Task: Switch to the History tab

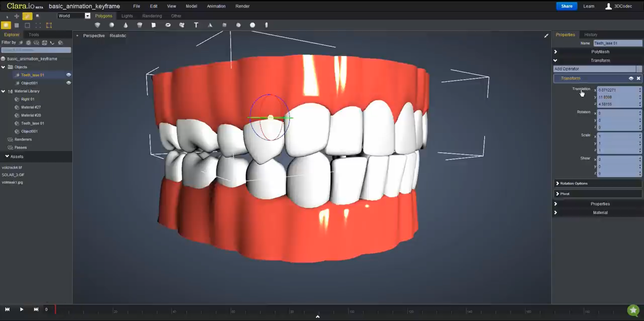Action: pos(590,35)
